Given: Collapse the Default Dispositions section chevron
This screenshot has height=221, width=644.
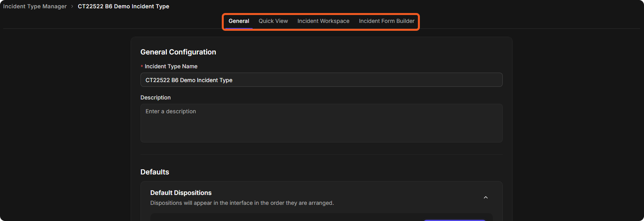Looking at the screenshot, I should 486,197.
